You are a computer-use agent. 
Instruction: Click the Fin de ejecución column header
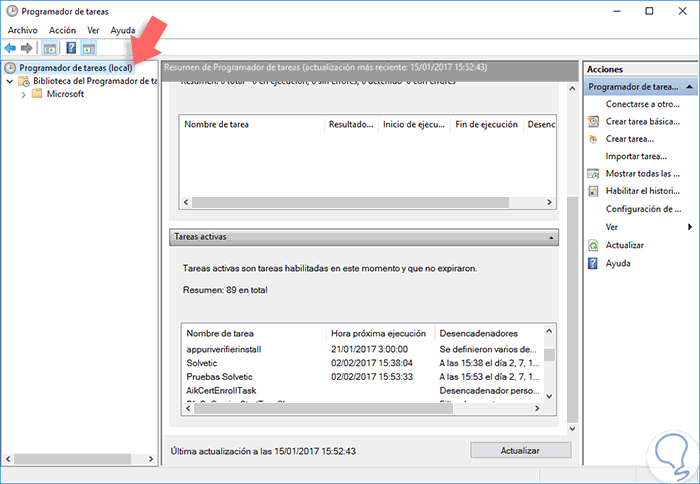coord(486,125)
